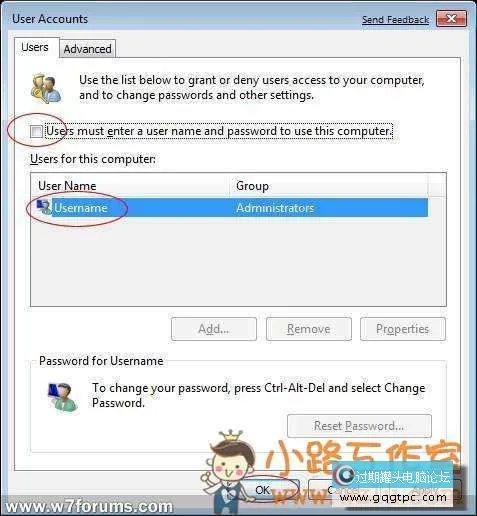477x516 pixels.
Task: Close the User Accounts dialog
Action: [451, 18]
